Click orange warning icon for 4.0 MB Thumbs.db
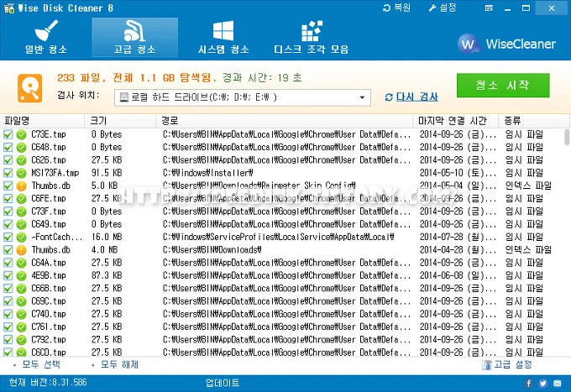 tap(22, 250)
